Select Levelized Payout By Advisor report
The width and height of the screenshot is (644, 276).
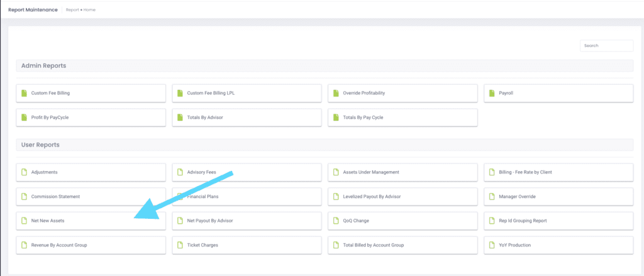coord(372,196)
